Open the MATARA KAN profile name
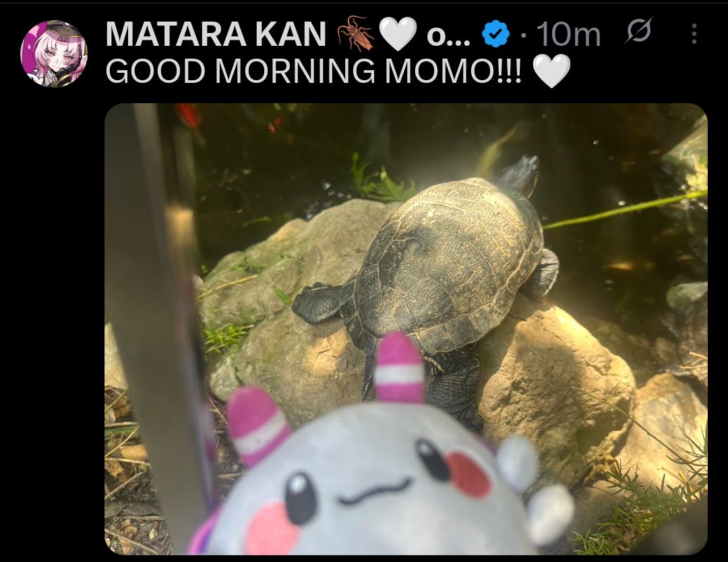 click(216, 34)
